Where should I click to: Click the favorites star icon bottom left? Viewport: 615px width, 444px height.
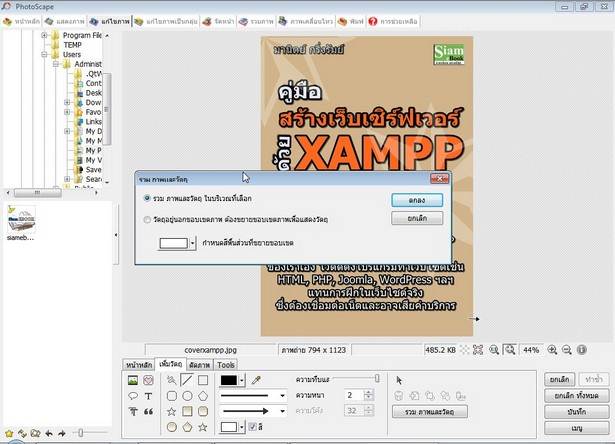tap(9, 433)
